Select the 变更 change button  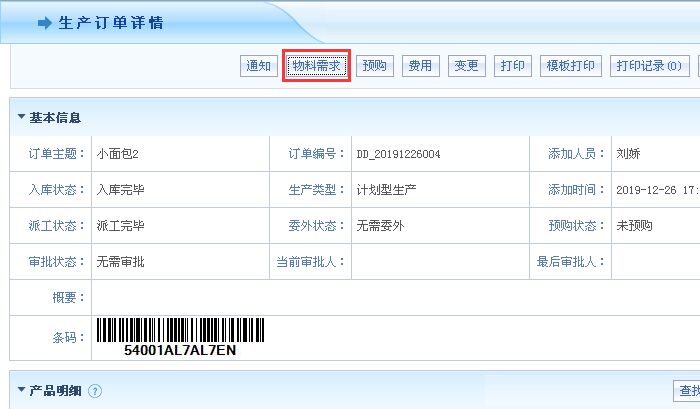466,67
